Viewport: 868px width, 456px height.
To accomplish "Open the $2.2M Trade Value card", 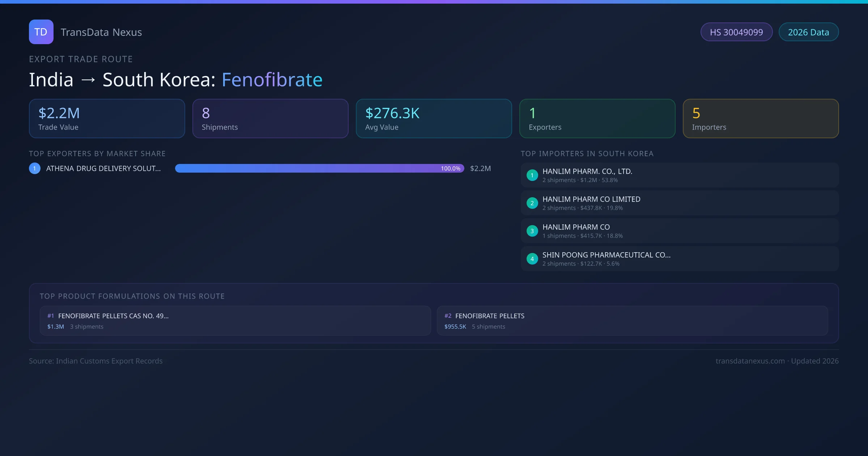I will coord(107,119).
